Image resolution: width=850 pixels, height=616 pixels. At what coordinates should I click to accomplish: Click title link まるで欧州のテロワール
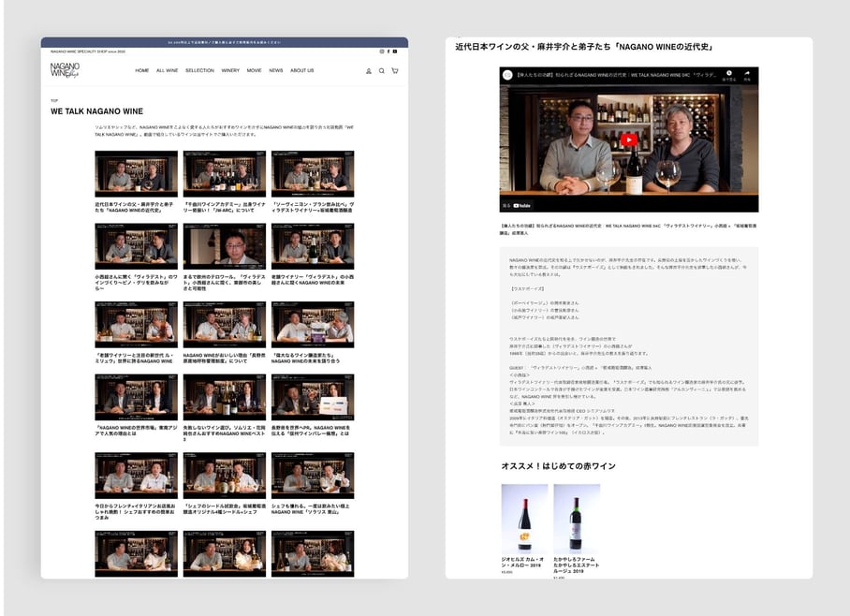pos(225,283)
